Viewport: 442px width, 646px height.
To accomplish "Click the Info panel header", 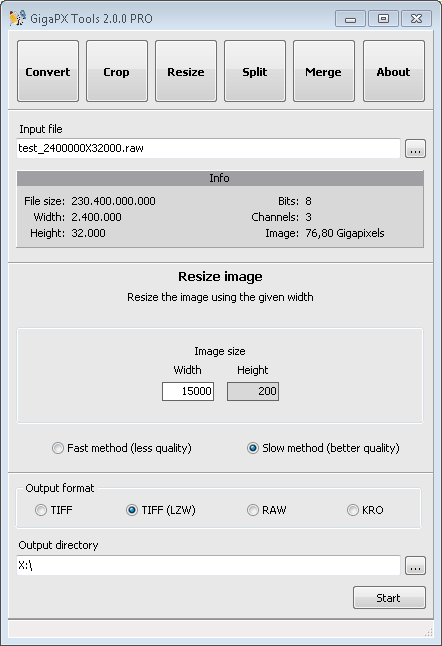I will [220, 178].
